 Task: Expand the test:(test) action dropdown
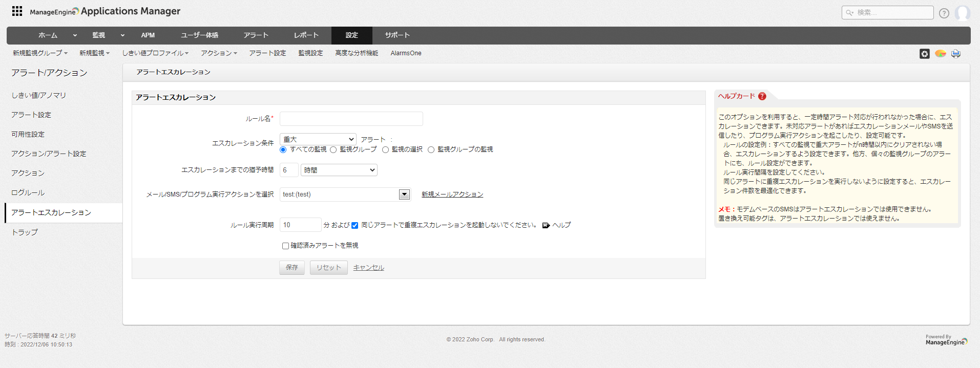[x=404, y=194]
